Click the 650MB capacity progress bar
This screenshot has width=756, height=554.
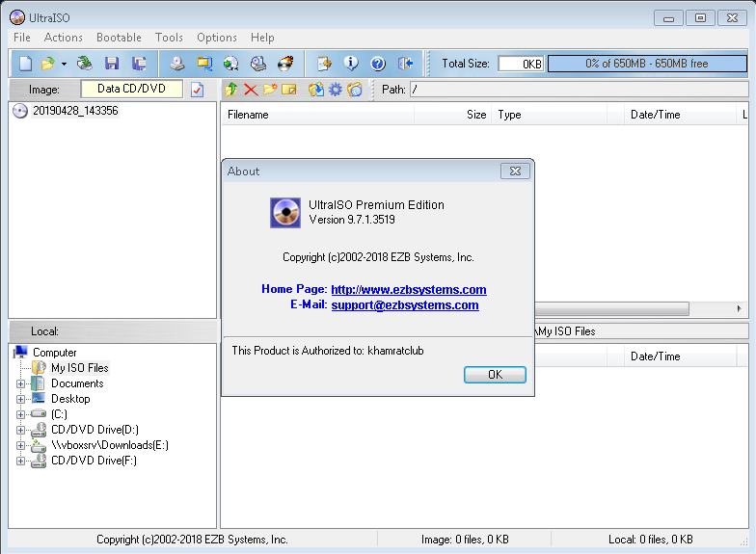point(647,64)
